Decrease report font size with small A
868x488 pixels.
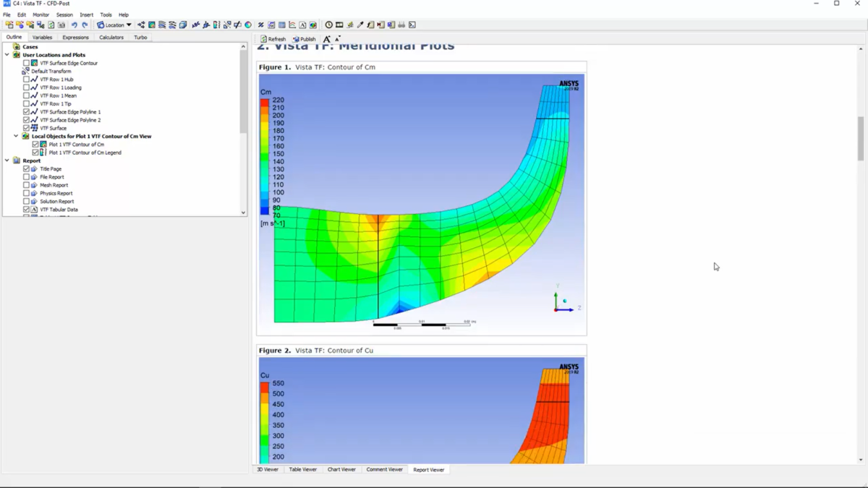tap(338, 38)
